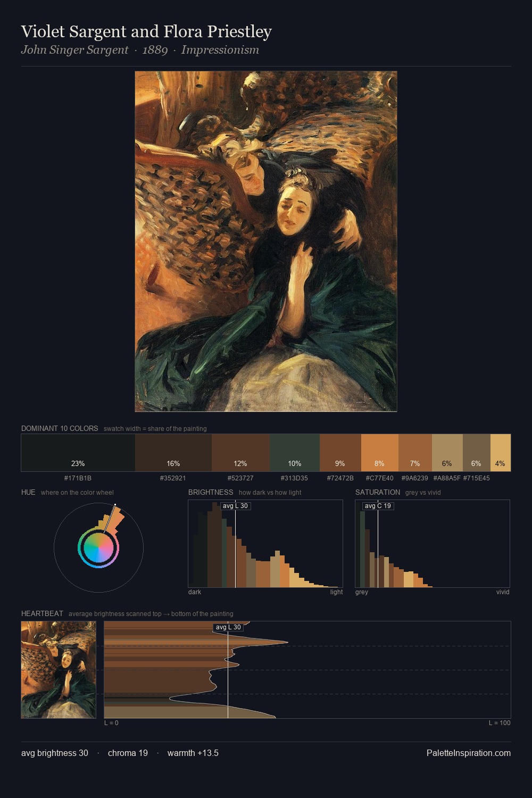532x798 pixels.
Task: Select the 9% rust swatch #72472B
Action: (340, 453)
